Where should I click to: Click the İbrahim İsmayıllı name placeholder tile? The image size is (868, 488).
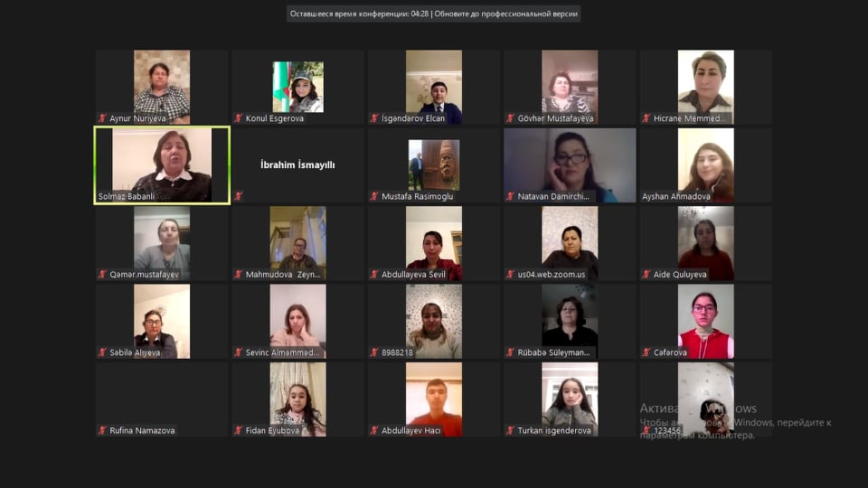(x=297, y=165)
